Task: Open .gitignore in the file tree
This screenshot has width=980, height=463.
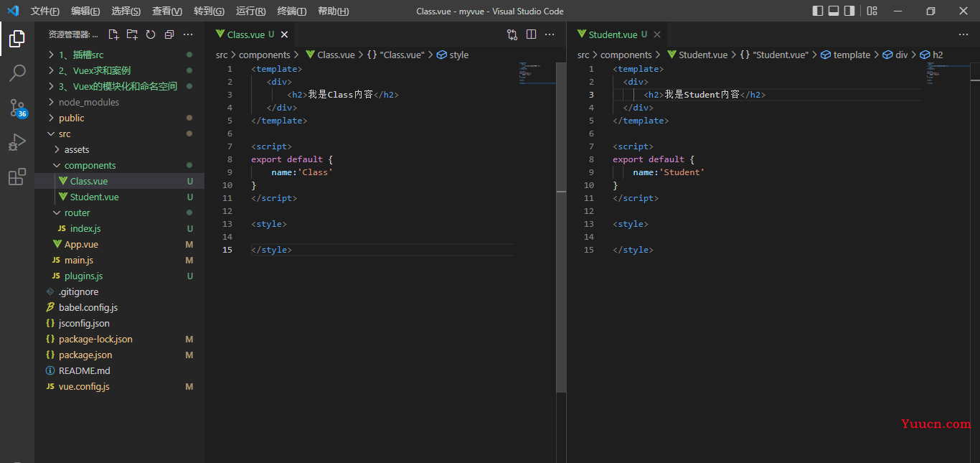Action: pos(119,291)
